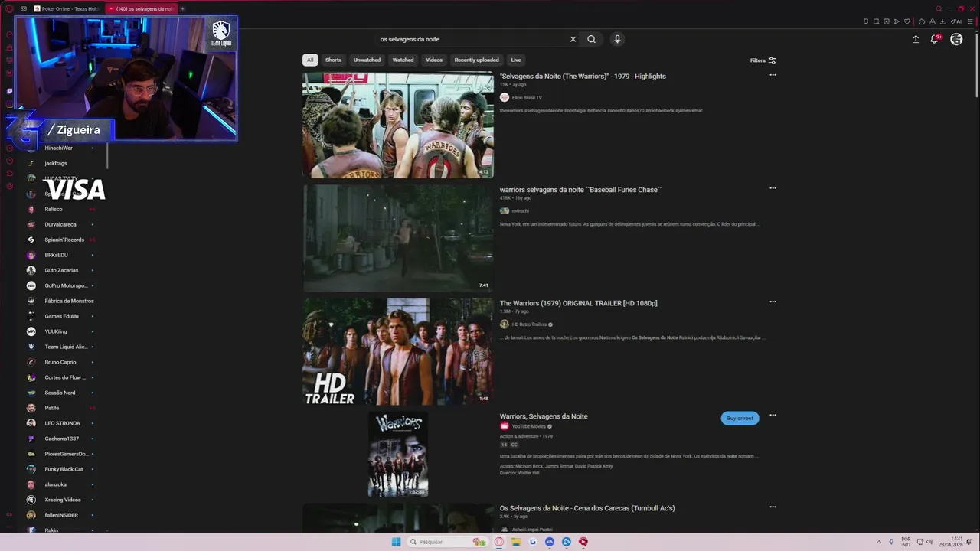Image resolution: width=980 pixels, height=551 pixels.
Task: Open the browser downloads icon
Action: click(x=942, y=21)
